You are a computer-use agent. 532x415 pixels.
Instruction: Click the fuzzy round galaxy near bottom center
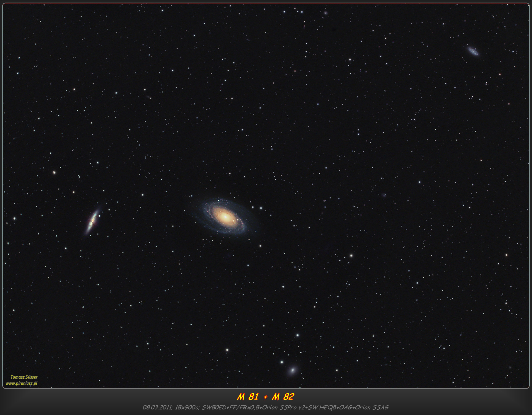(x=292, y=370)
